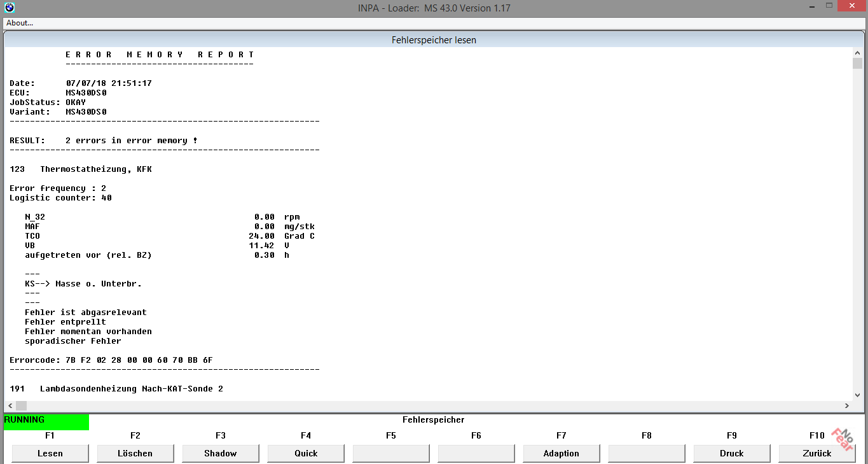Click the 'Variant: MS430DS0' line
Screen dimensions: 868x464
tap(58, 112)
